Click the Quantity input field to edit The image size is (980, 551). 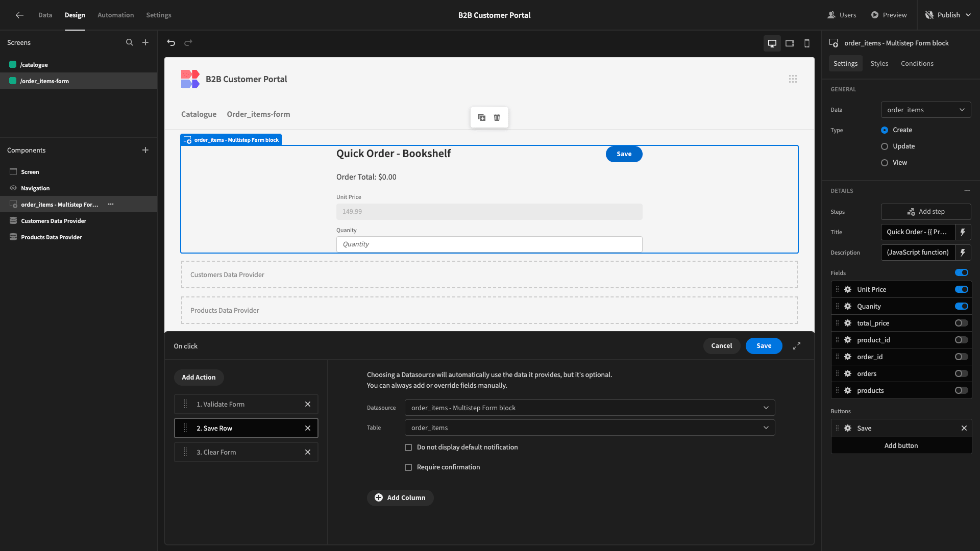coord(489,243)
